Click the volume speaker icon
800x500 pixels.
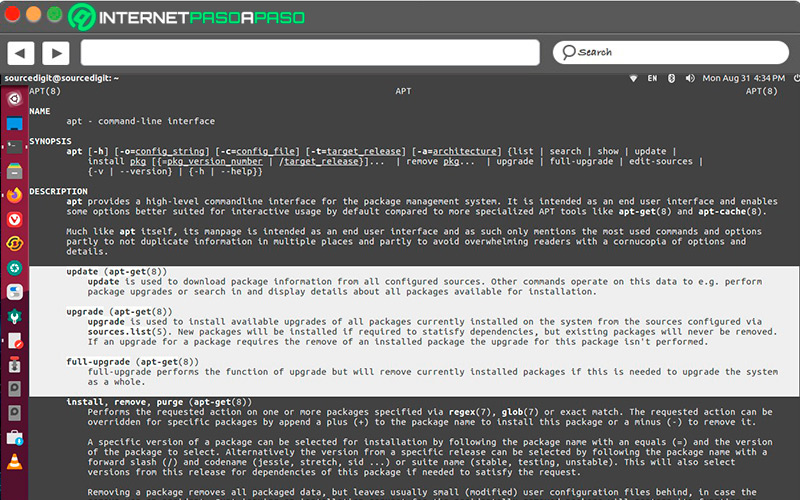689,78
